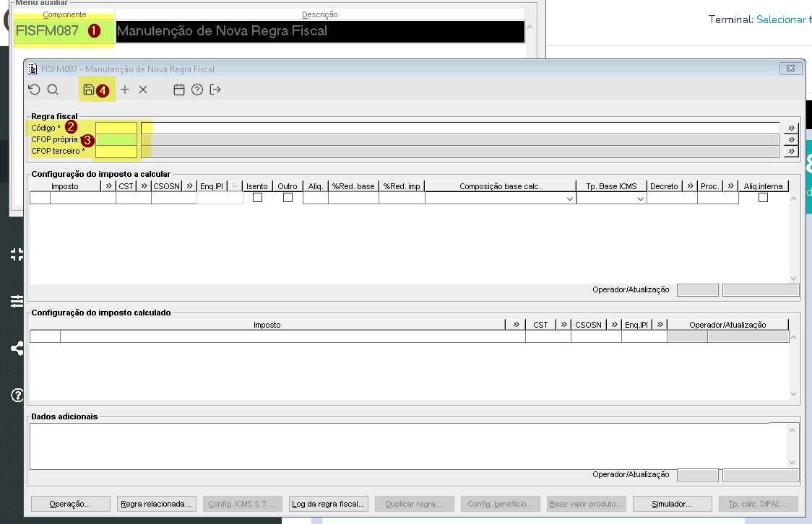Save the fiscal rule with diskette icon
This screenshot has width=812, height=524.
coord(89,89)
